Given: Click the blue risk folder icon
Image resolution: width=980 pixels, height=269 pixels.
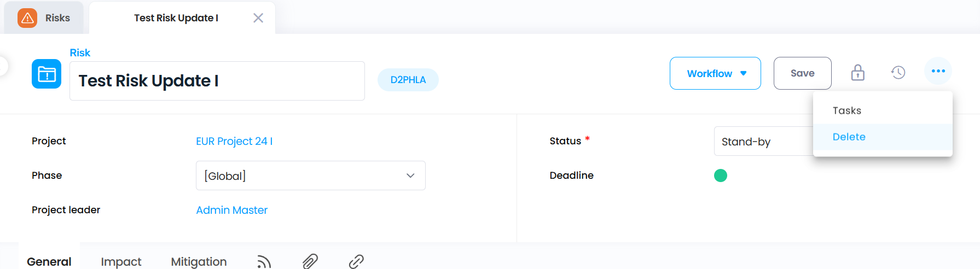Looking at the screenshot, I should click(47, 74).
